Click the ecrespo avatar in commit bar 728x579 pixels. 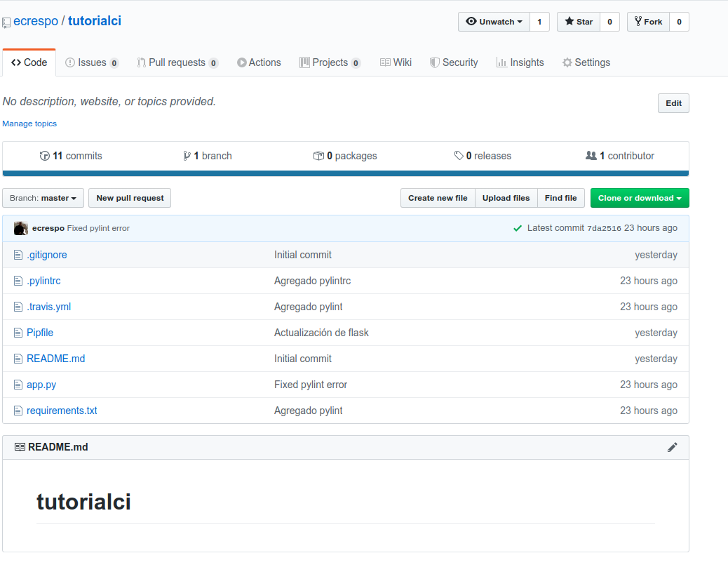click(21, 228)
